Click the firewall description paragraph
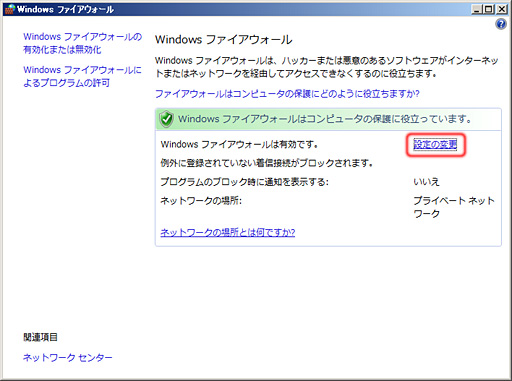Screen dimensions: 512x381 [327, 67]
